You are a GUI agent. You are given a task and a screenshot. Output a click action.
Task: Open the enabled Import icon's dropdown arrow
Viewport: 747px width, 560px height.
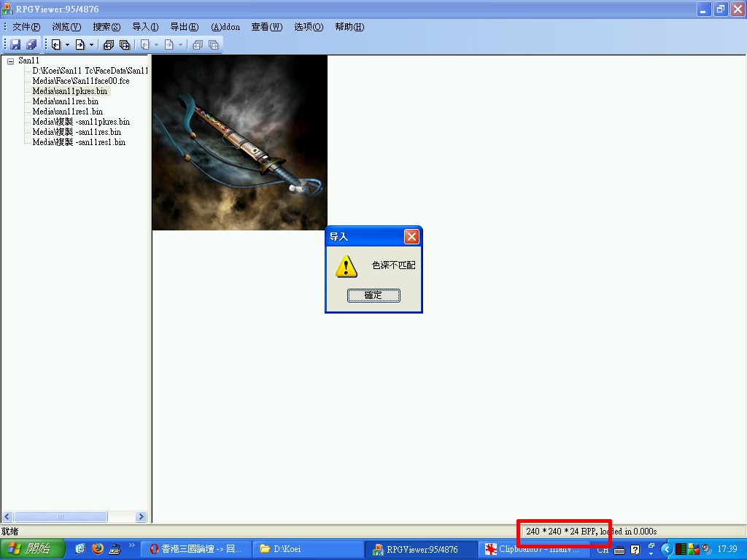67,45
